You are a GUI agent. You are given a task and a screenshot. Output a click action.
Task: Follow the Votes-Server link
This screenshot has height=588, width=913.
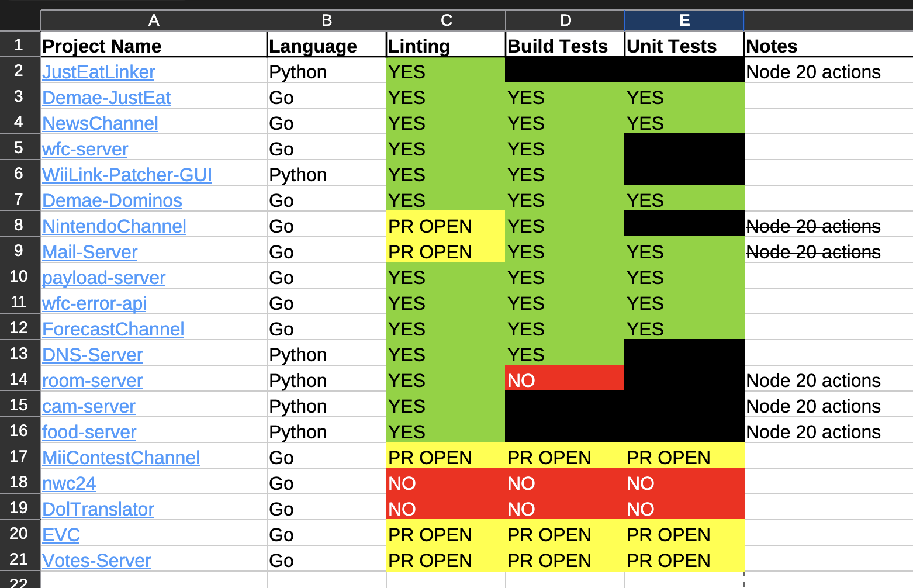point(96,561)
